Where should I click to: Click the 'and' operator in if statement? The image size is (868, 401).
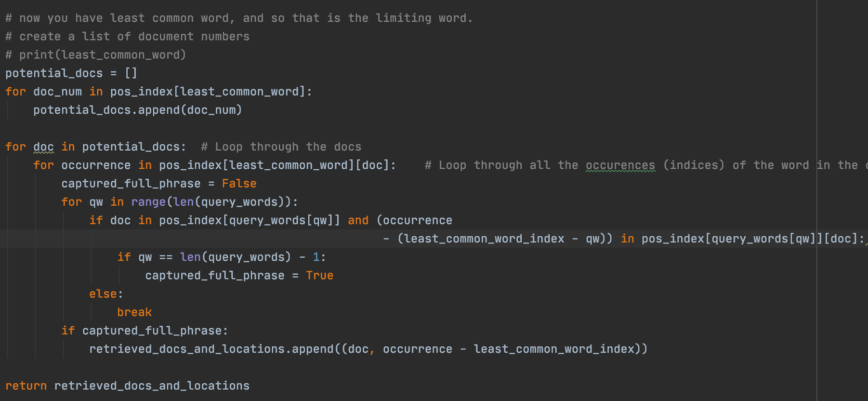click(x=358, y=220)
